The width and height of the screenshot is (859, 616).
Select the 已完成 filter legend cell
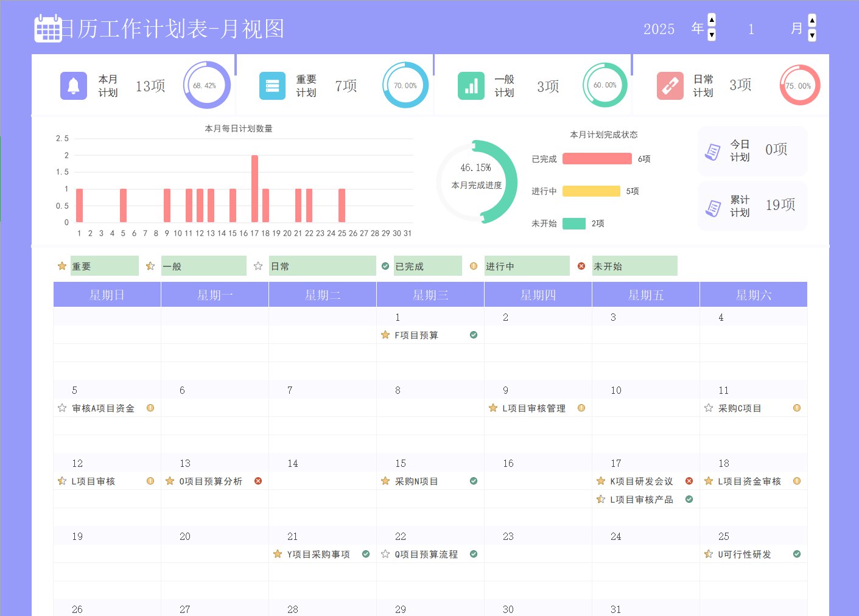click(x=427, y=265)
